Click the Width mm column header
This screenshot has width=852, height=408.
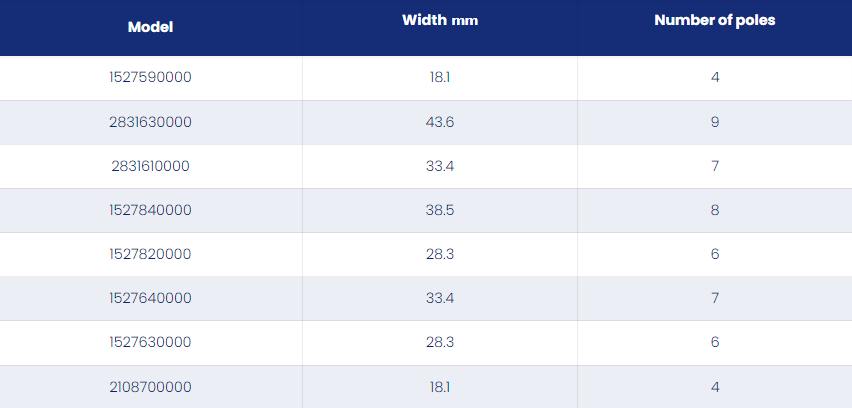pyautogui.click(x=440, y=20)
